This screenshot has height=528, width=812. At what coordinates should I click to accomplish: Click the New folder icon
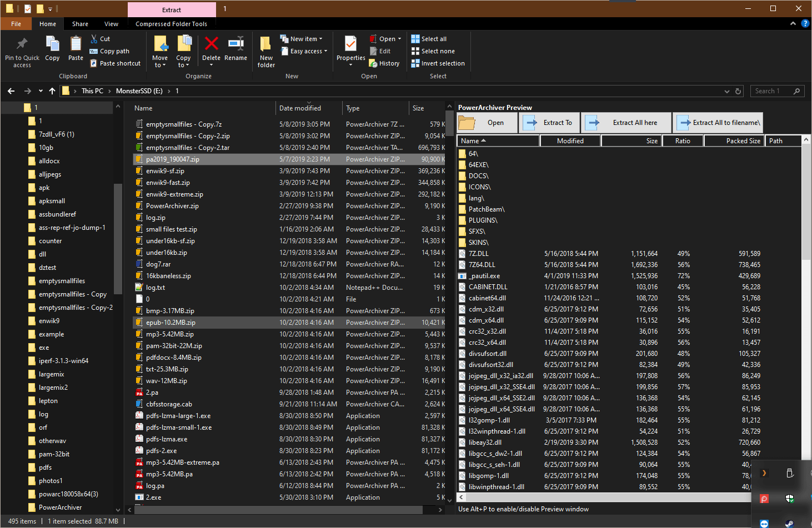pyautogui.click(x=266, y=44)
